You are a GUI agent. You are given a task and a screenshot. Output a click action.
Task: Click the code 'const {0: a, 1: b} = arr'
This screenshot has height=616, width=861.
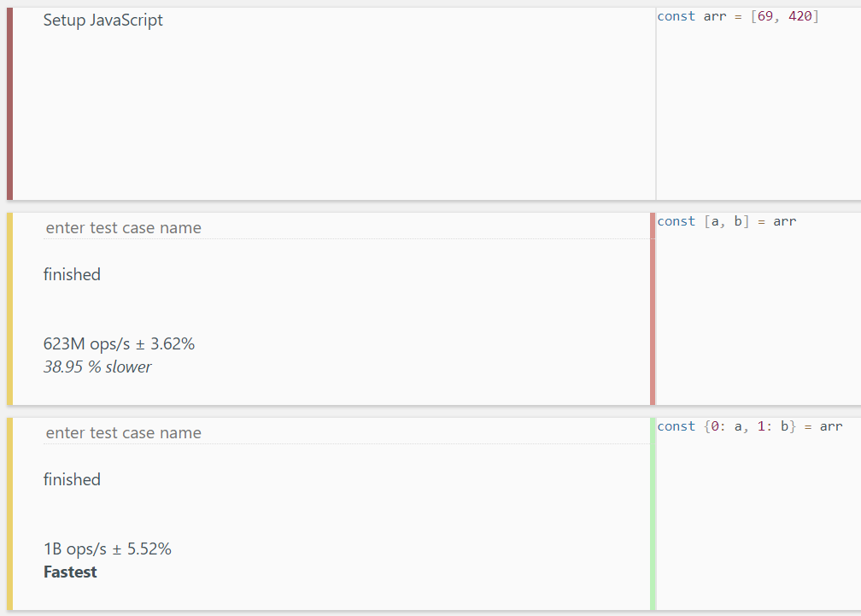click(x=750, y=426)
